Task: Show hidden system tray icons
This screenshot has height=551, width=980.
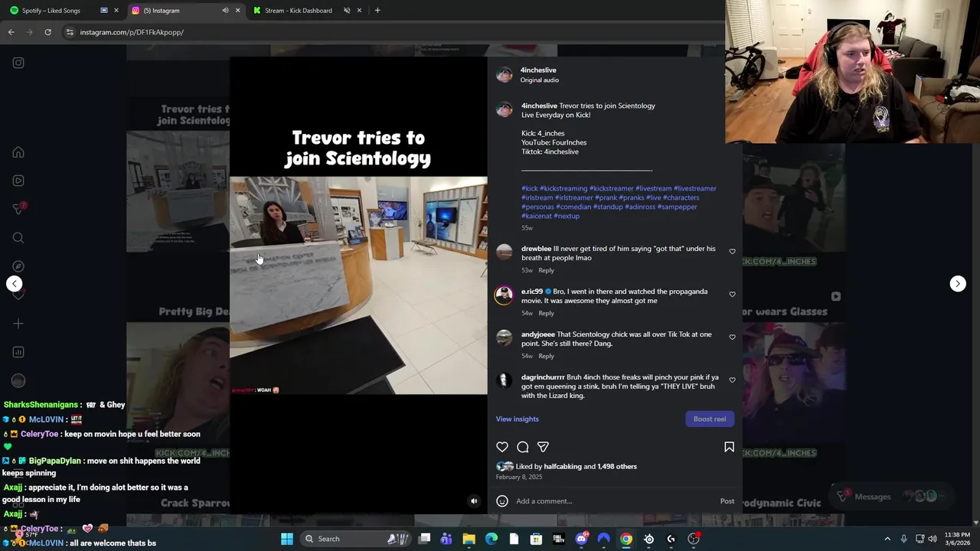Action: pyautogui.click(x=887, y=539)
